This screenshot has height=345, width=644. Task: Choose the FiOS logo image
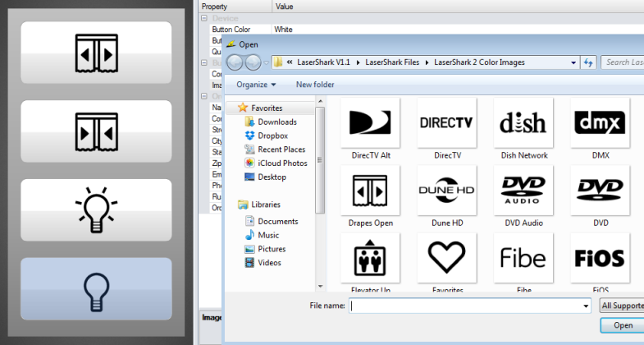coord(600,258)
